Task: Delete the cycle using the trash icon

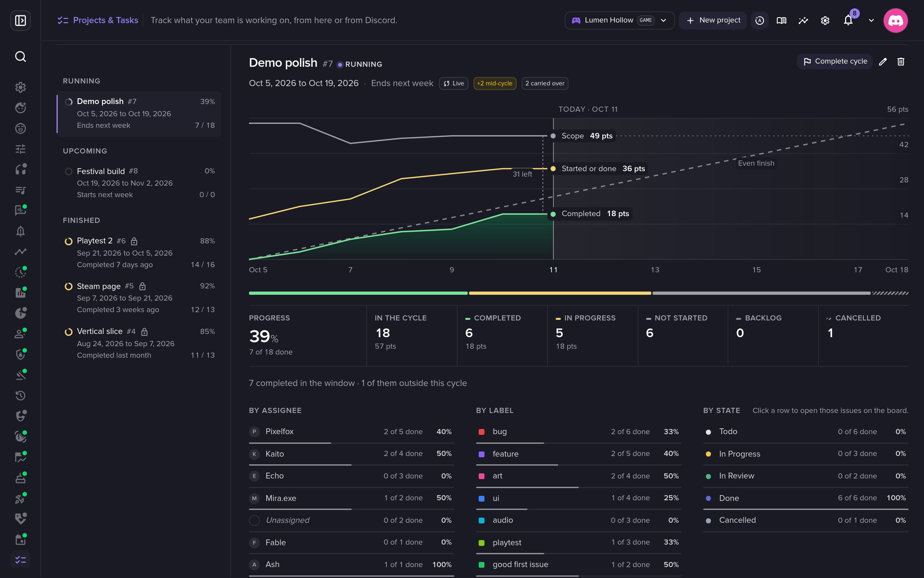Action: pyautogui.click(x=901, y=62)
